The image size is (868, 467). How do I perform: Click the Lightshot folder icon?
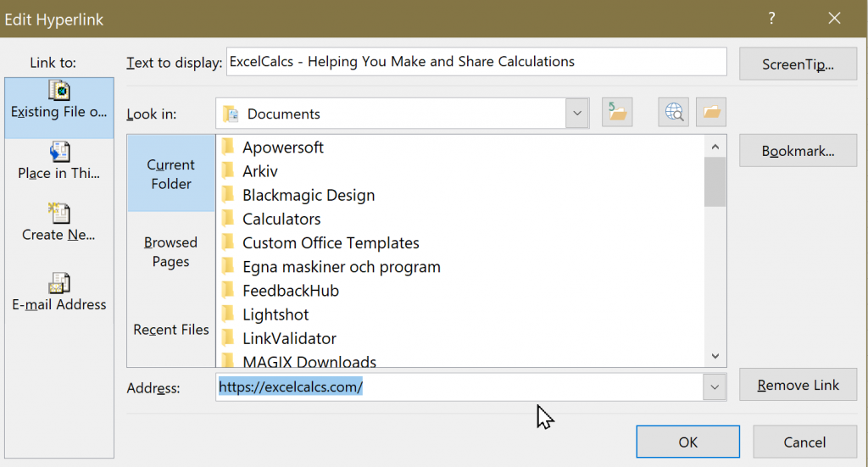(x=227, y=314)
